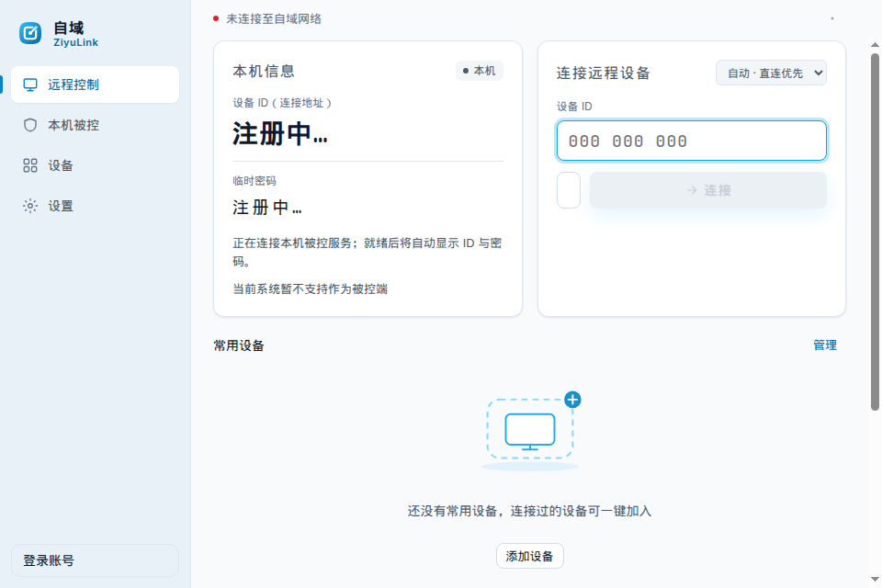Click the gear icon beside 设置
882x588 pixels.
point(30,206)
